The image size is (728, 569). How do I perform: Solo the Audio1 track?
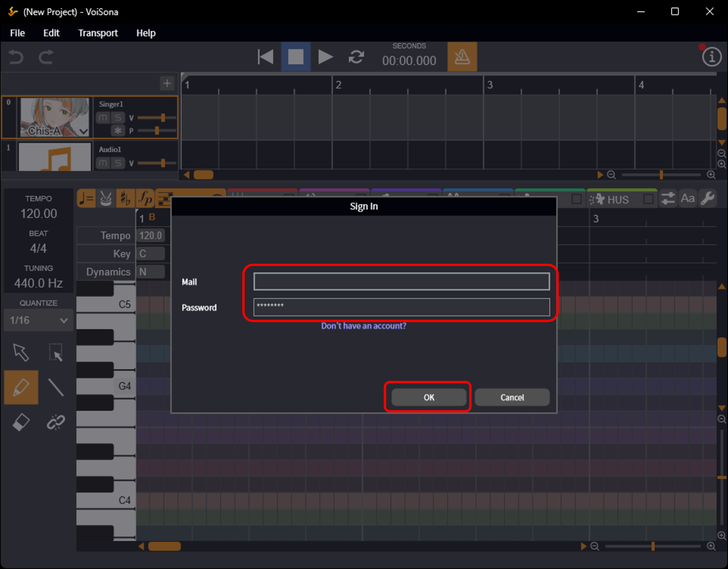[118, 163]
